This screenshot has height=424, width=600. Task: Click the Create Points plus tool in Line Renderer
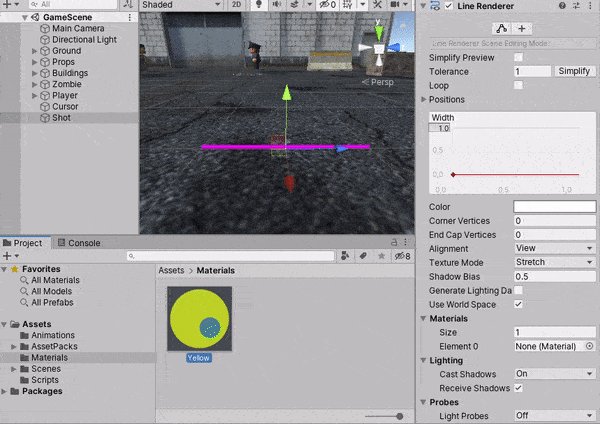coord(521,29)
